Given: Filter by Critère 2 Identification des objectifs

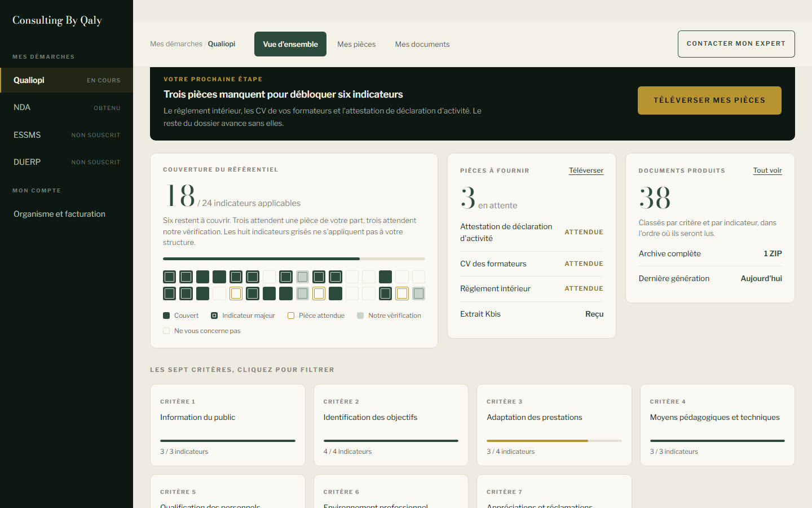Looking at the screenshot, I should pos(391,425).
